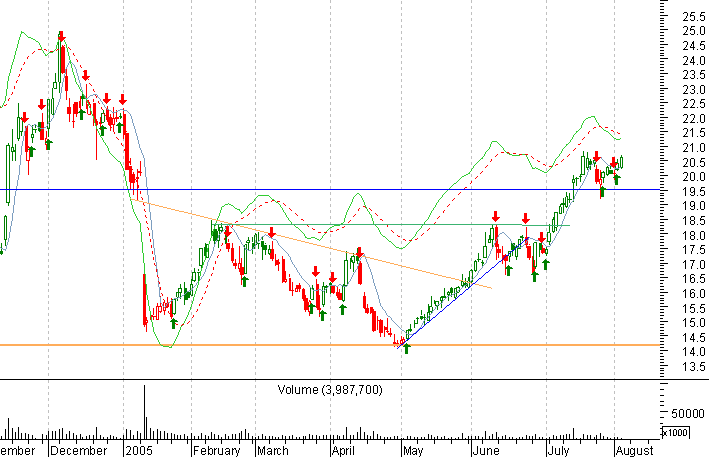Select the orange horizontal support line near 14.2
The width and height of the screenshot is (709, 457).
coord(330,345)
